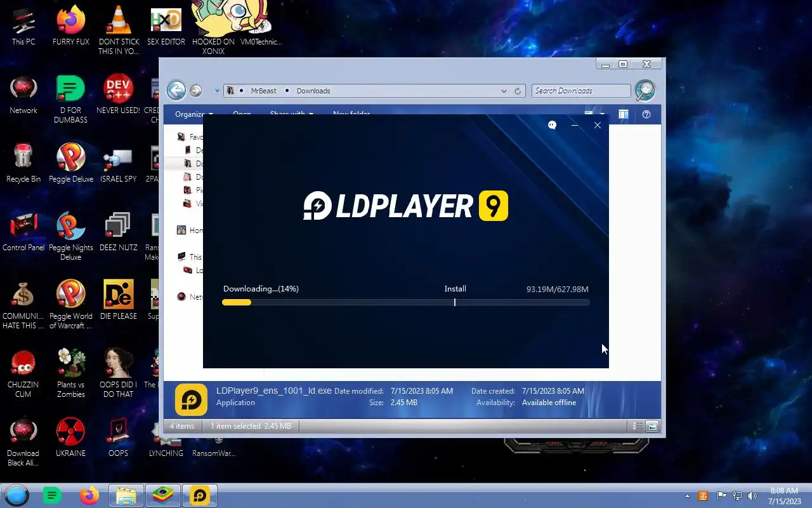Image resolution: width=812 pixels, height=508 pixels.
Task: Click the magnifier search icon in Explorer
Action: (645, 91)
